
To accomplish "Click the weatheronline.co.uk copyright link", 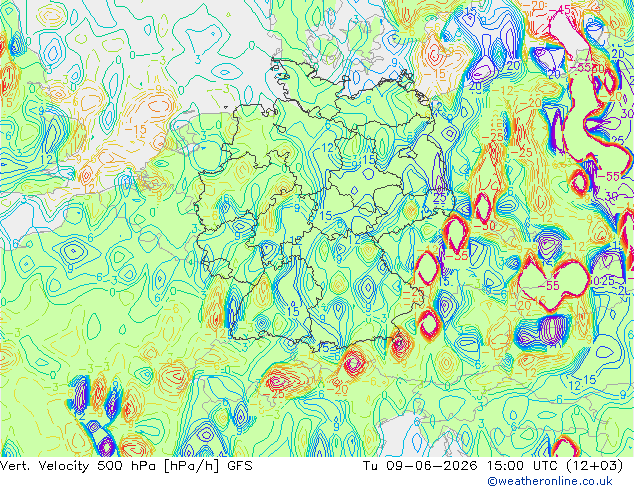I will pos(550,481).
